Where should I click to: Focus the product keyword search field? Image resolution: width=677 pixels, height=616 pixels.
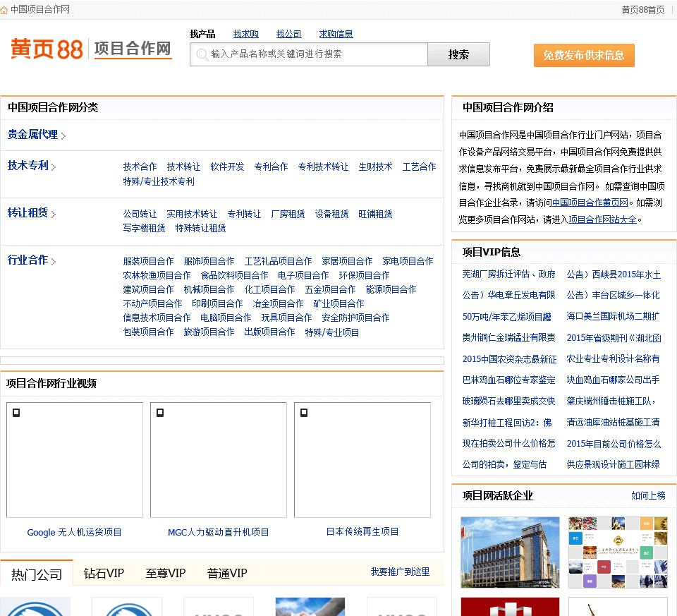pyautogui.click(x=317, y=54)
